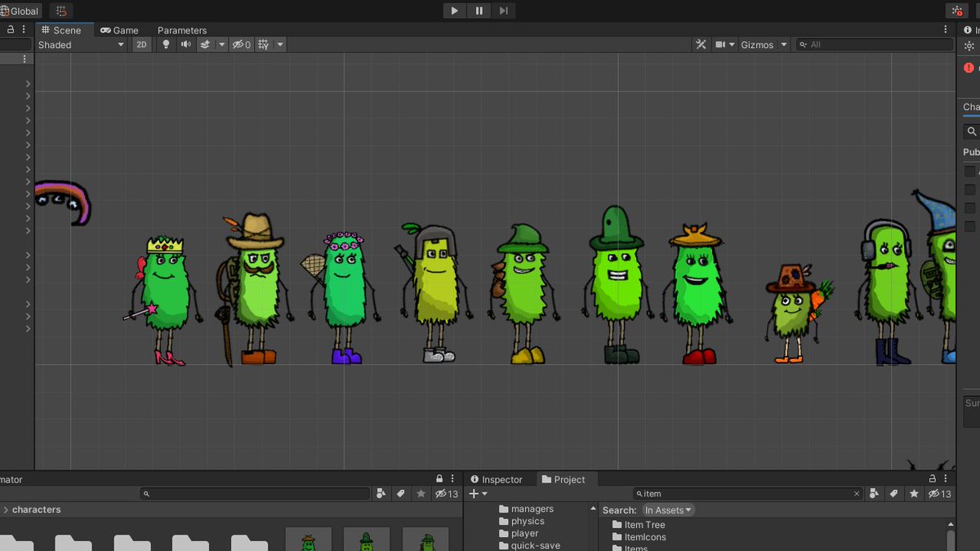Open the Scene view kebab menu

point(947,30)
